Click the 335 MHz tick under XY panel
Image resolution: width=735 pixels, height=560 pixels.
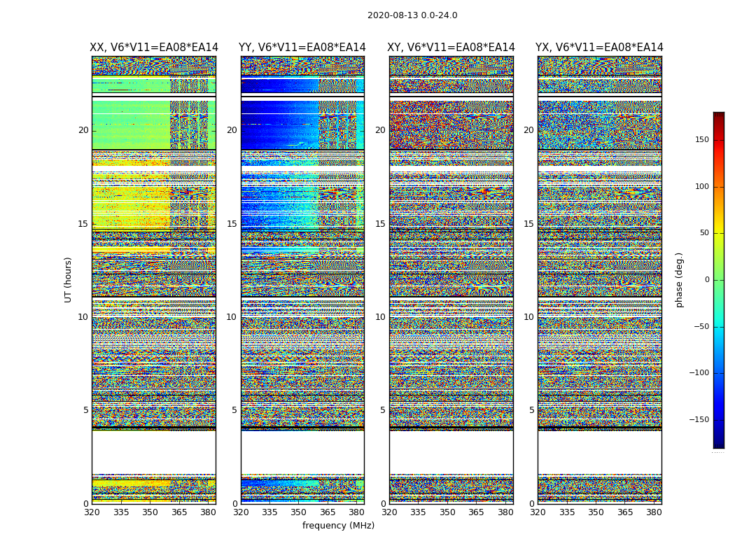[418, 512]
